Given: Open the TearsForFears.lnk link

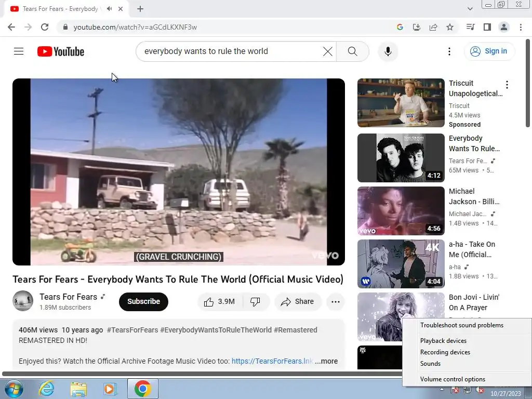Looking at the screenshot, I should tap(272, 361).
